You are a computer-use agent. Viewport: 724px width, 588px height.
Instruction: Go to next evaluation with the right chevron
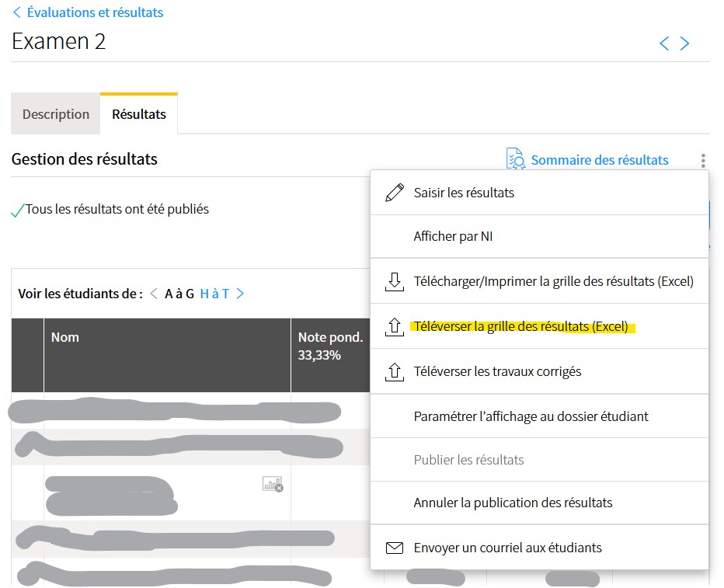(x=685, y=43)
